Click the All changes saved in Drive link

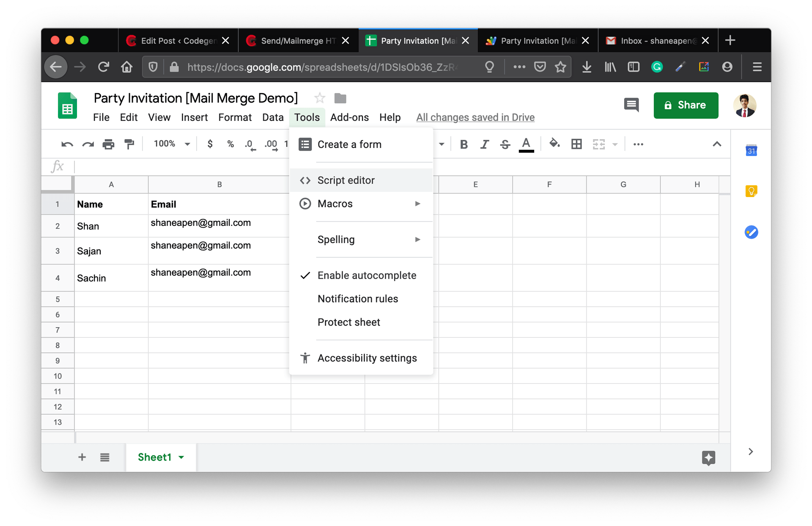[475, 117]
